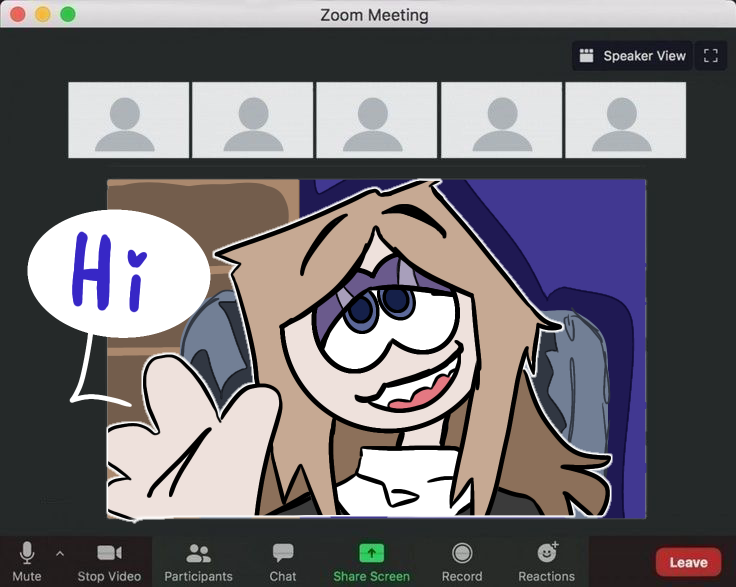
Task: Minimize the Zoom window with the yellow button
Action: pos(43,15)
